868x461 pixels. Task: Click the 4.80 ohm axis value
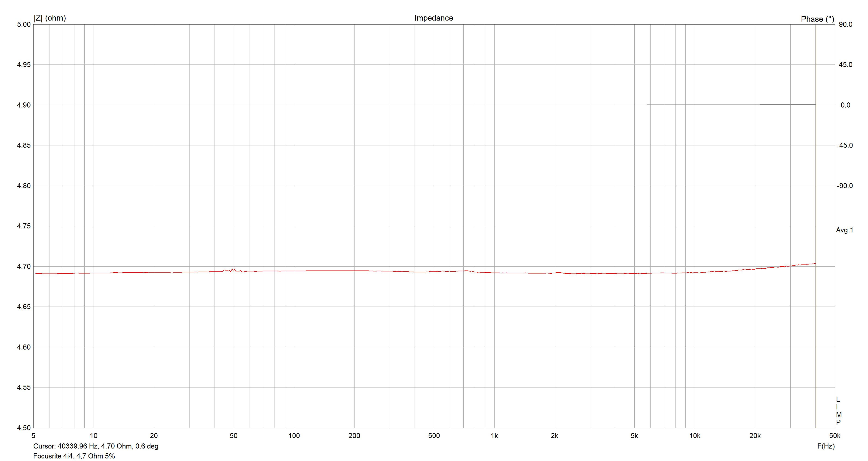tap(24, 186)
